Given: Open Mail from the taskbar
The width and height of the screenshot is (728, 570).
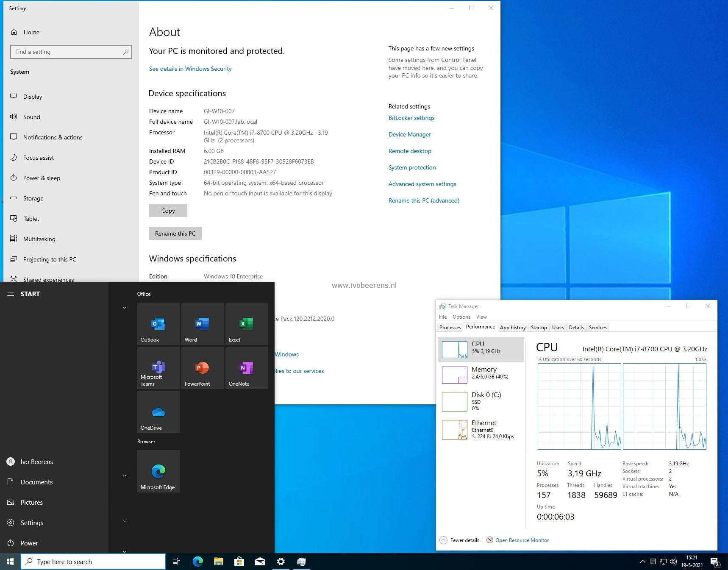Looking at the screenshot, I should tap(260, 562).
